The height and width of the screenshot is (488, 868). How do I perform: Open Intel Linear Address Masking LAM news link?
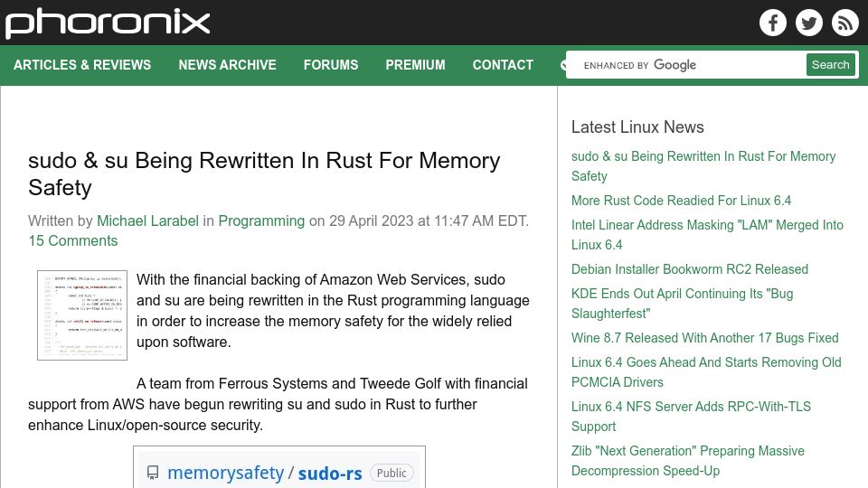tap(707, 235)
